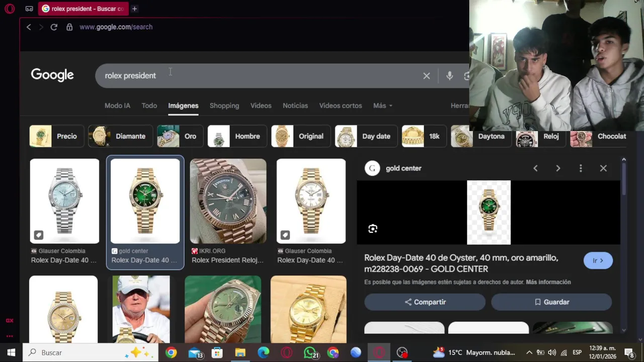The height and width of the screenshot is (362, 644).
Task: Select the Shopping tab
Action: pyautogui.click(x=224, y=106)
